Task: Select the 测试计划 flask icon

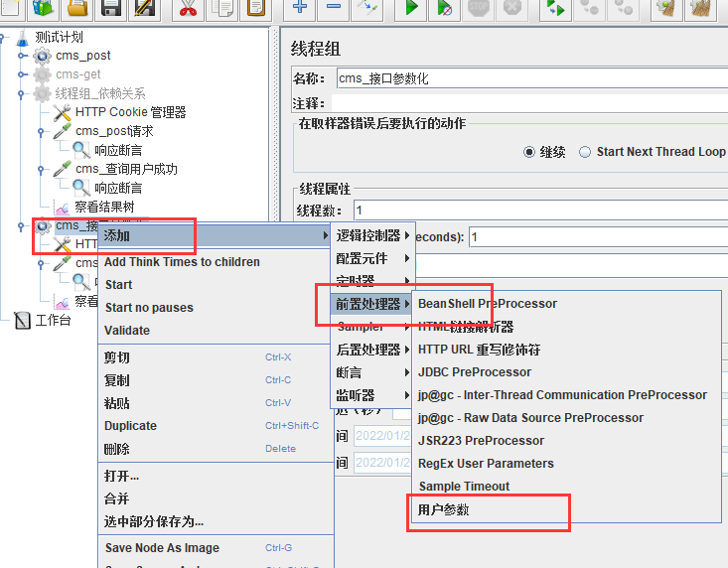Action: pos(22,38)
